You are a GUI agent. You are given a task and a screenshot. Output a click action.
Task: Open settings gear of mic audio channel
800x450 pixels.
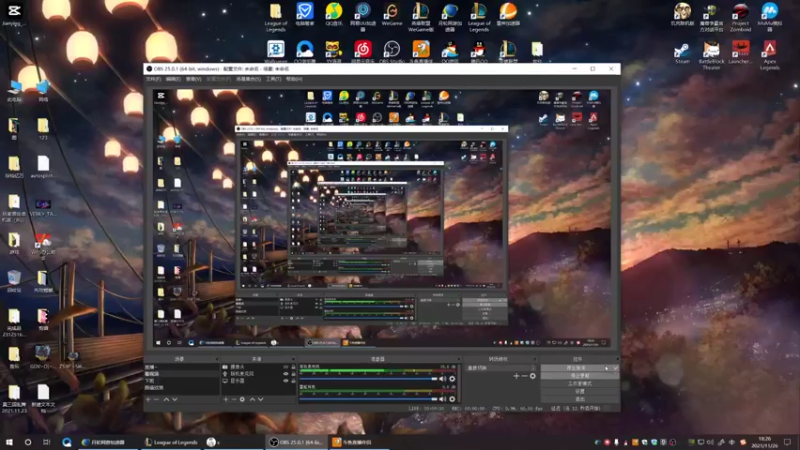point(452,399)
